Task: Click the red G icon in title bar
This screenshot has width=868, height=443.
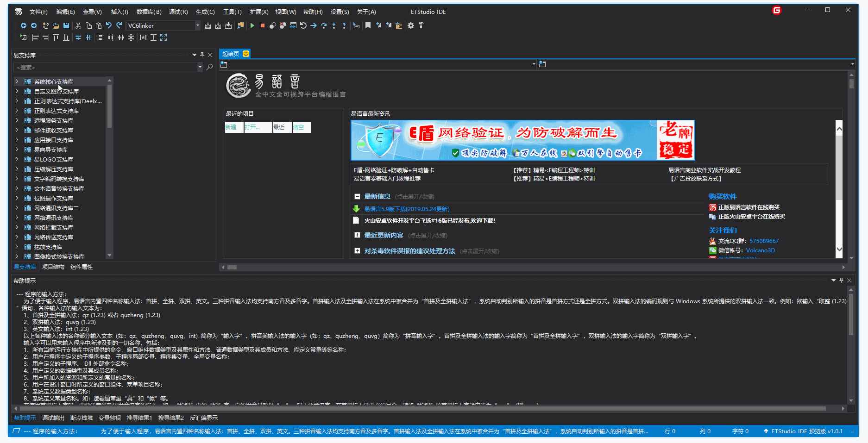Action: pyautogui.click(x=777, y=10)
